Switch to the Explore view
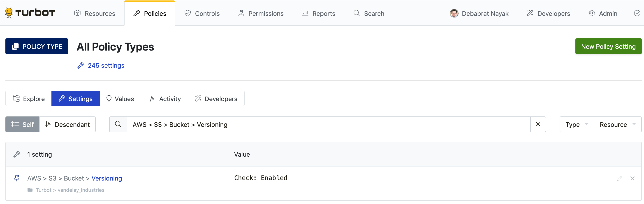Screen dimensions: 644x204 pos(29,98)
